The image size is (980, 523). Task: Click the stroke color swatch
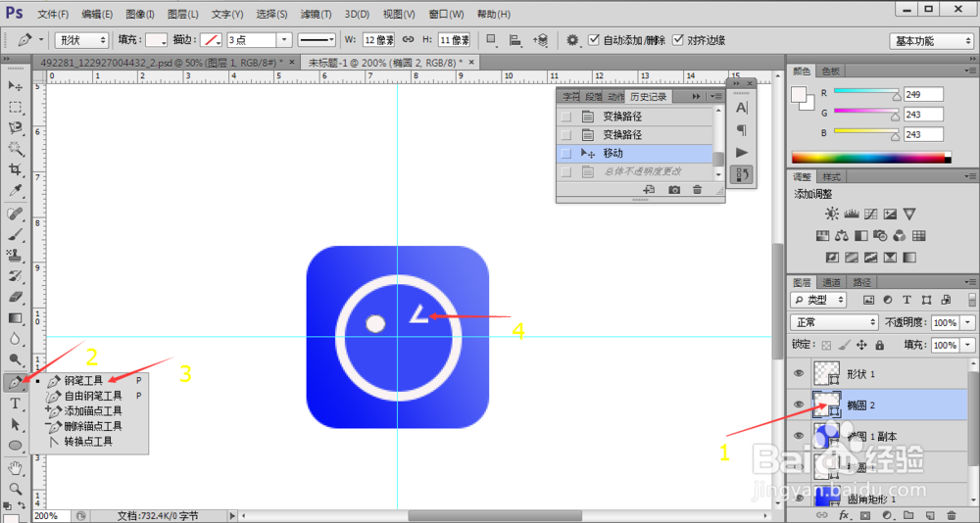coord(213,40)
